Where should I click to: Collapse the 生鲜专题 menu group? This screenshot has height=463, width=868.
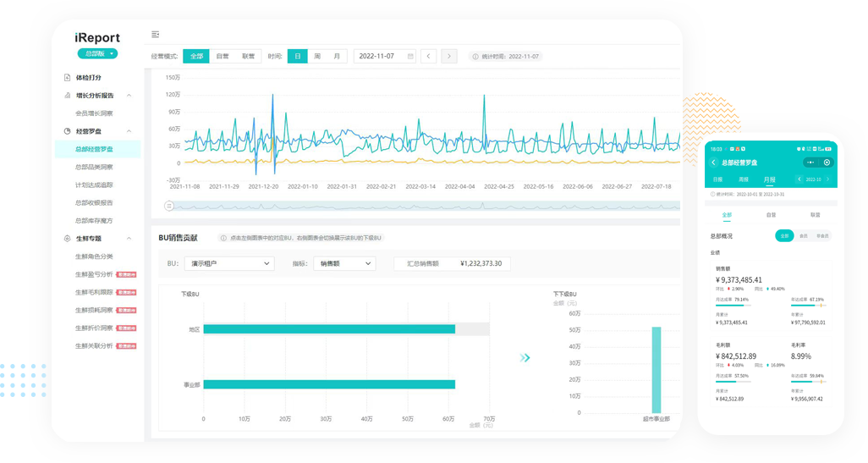point(129,239)
